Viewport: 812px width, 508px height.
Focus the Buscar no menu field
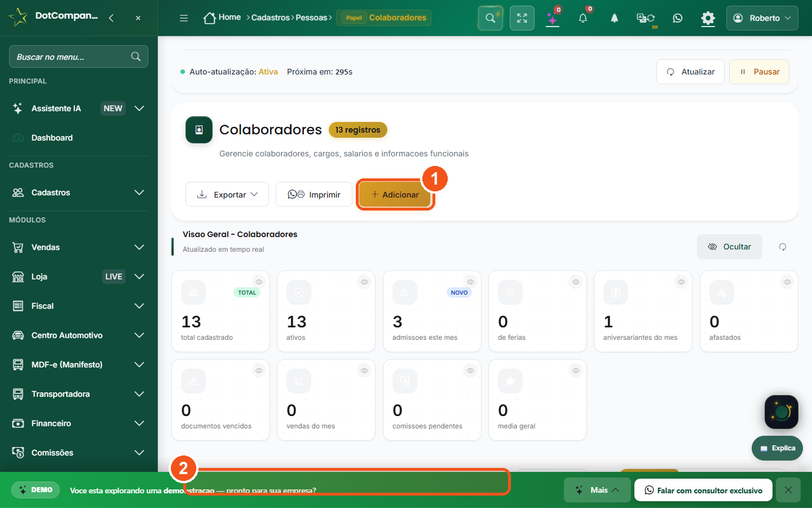click(x=78, y=56)
